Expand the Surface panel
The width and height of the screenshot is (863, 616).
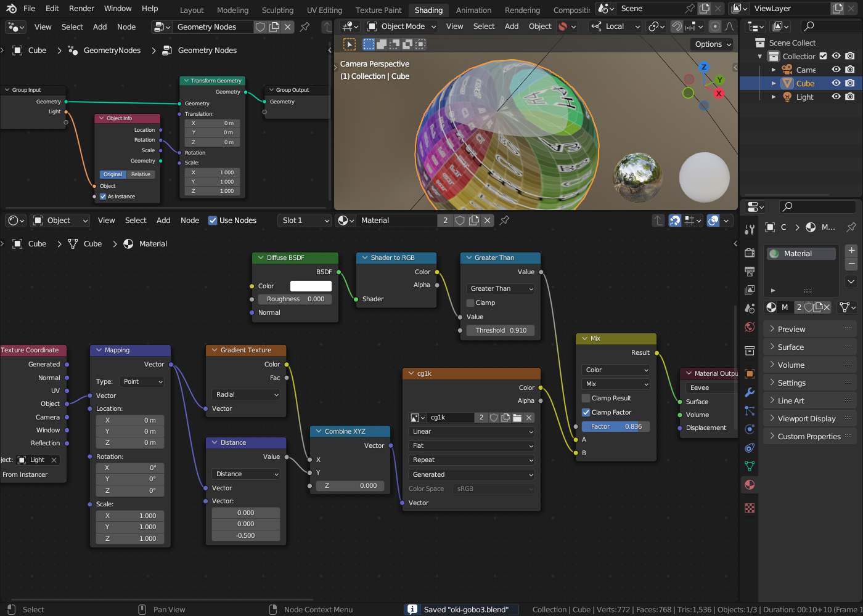[x=810, y=347]
